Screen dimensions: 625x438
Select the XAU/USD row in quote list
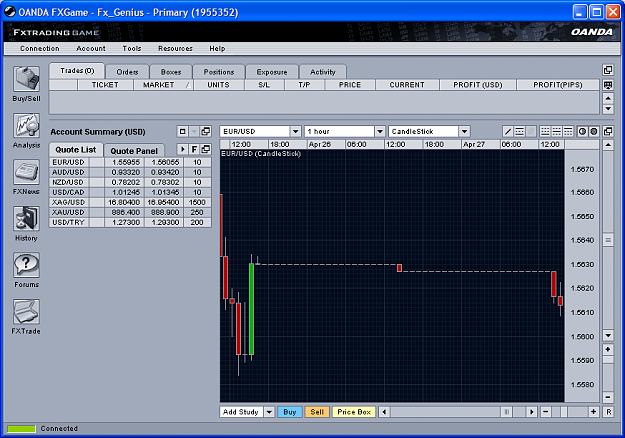(130, 212)
